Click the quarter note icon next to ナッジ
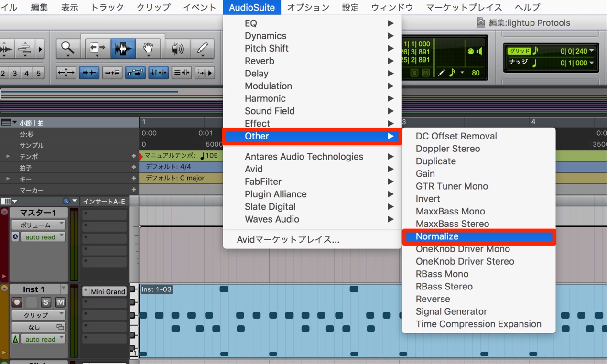 pyautogui.click(x=535, y=63)
